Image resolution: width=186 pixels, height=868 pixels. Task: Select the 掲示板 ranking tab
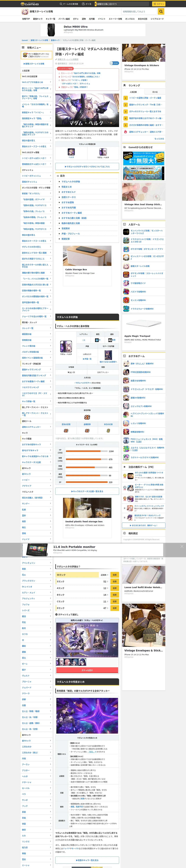155,92
